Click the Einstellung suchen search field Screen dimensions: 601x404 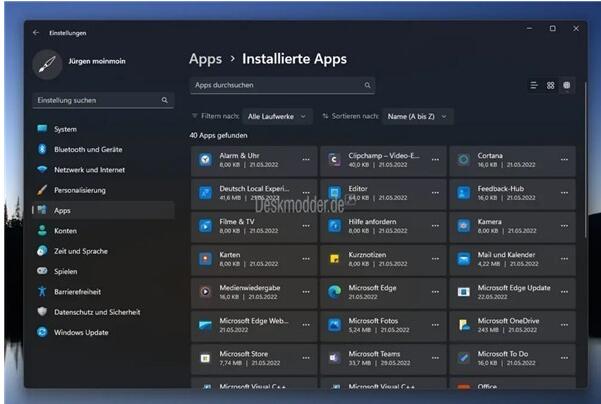pyautogui.click(x=103, y=100)
